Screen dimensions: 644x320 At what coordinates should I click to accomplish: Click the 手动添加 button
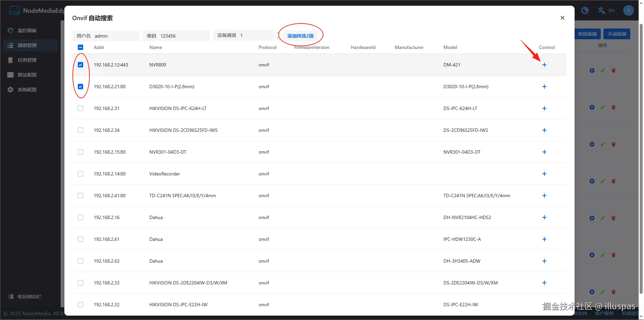coord(617,34)
